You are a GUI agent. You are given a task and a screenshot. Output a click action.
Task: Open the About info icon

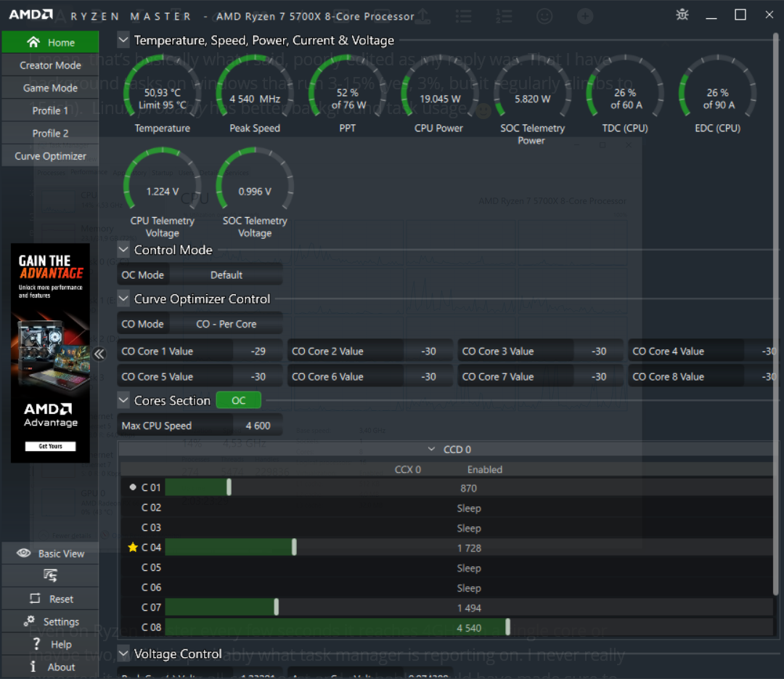tap(33, 667)
